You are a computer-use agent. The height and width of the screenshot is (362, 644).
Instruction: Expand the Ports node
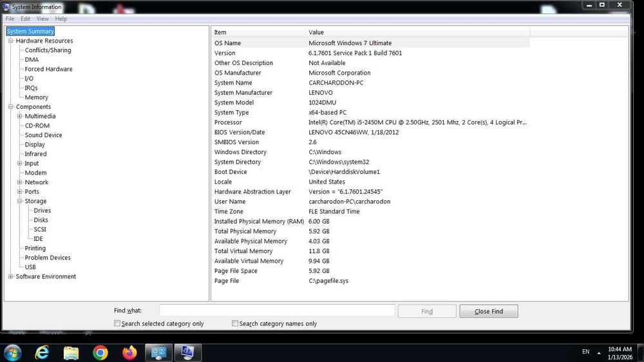tap(20, 192)
